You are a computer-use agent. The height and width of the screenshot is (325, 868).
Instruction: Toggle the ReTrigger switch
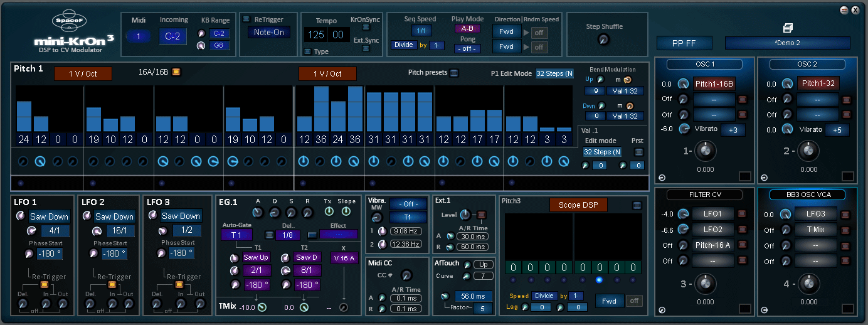point(246,19)
